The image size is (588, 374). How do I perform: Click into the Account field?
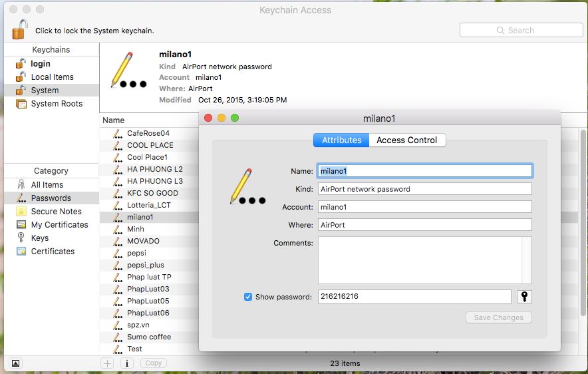tap(424, 207)
